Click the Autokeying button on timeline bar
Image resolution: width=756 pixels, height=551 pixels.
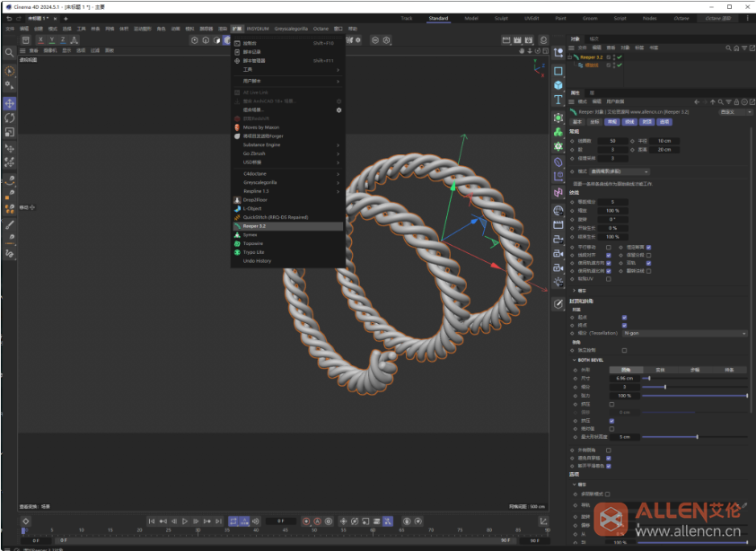tap(317, 521)
